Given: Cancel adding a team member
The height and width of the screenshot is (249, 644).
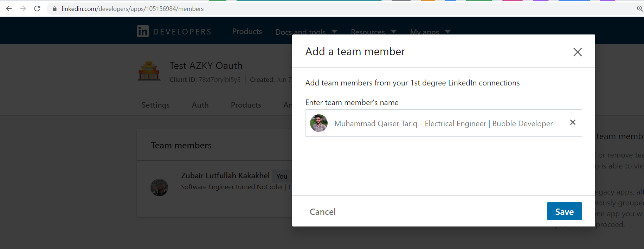Looking at the screenshot, I should [x=323, y=212].
